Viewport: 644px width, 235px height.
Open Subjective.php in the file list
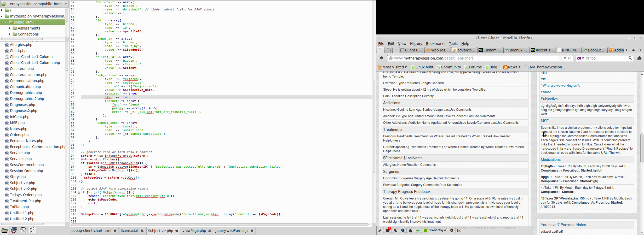tap(22, 183)
